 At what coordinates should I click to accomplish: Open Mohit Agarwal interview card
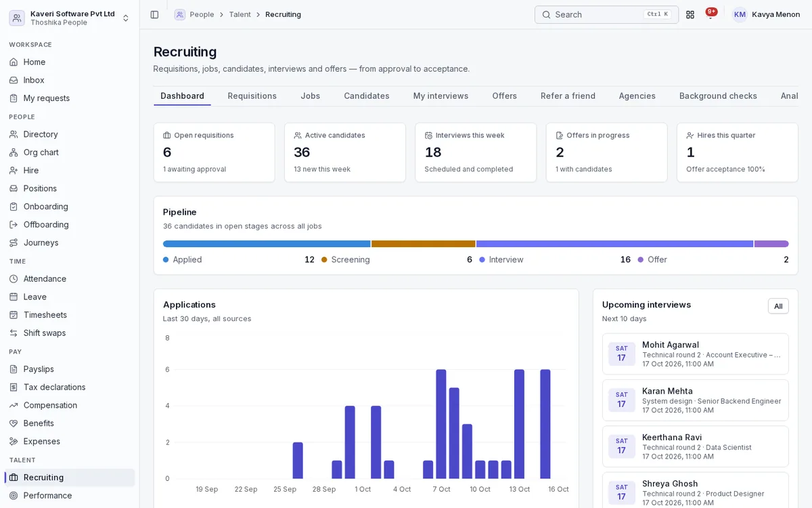point(696,354)
